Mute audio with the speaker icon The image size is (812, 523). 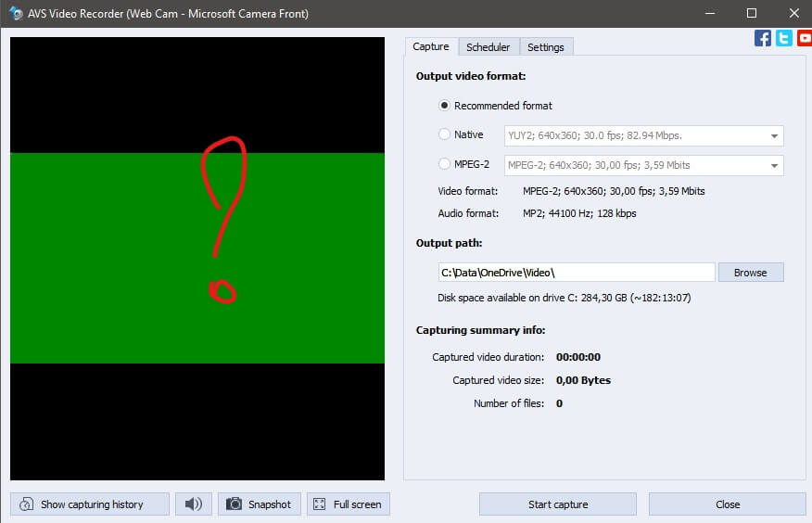[193, 504]
